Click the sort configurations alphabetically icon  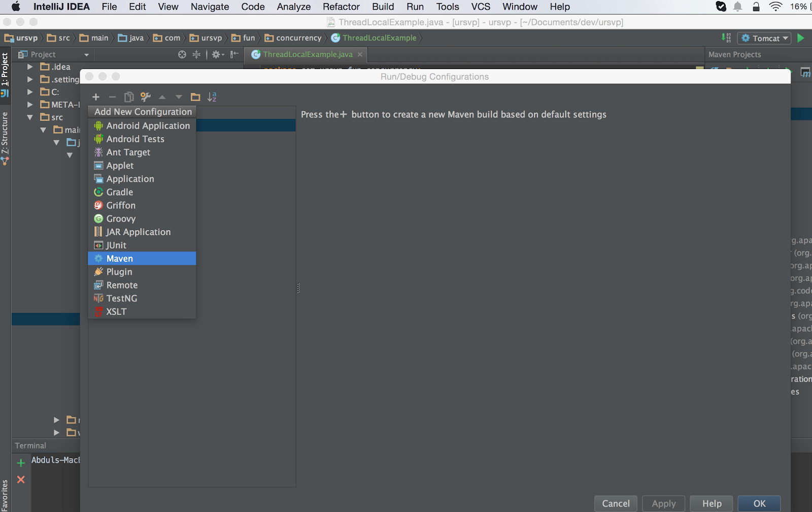pos(212,97)
